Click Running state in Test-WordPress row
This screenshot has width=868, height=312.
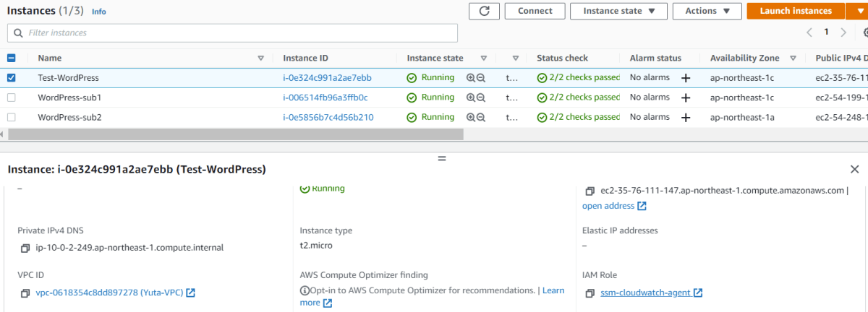coord(430,78)
